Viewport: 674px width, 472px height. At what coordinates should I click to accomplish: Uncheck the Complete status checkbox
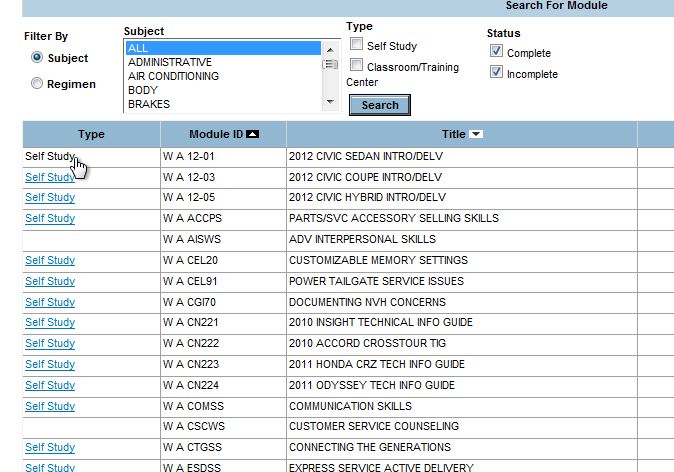(x=496, y=52)
